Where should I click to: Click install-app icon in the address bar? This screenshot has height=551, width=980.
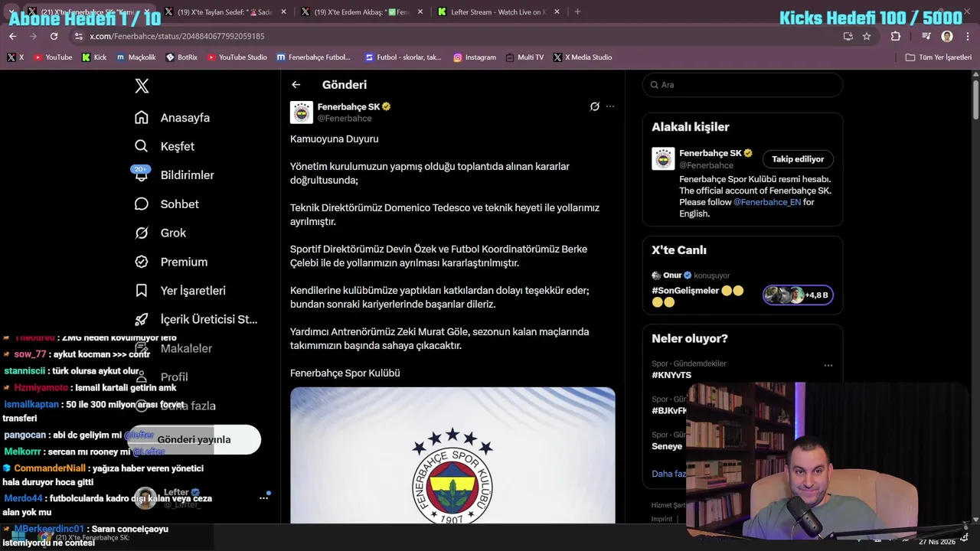(848, 36)
